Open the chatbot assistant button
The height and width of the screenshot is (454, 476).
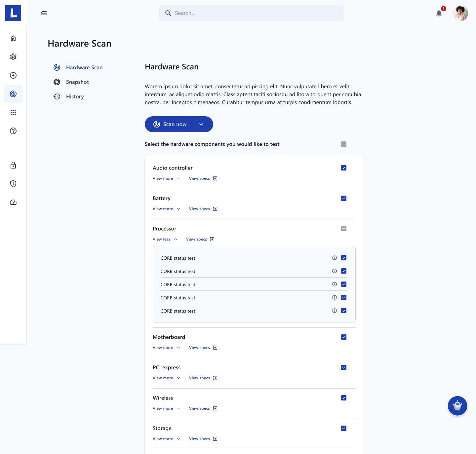(457, 406)
